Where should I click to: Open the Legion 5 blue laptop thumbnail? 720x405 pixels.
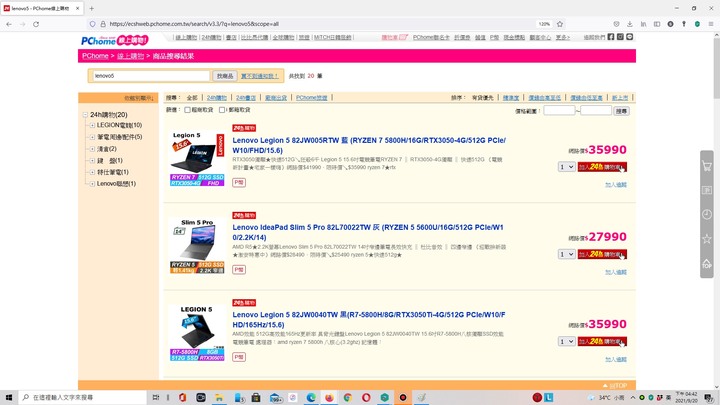(x=197, y=158)
